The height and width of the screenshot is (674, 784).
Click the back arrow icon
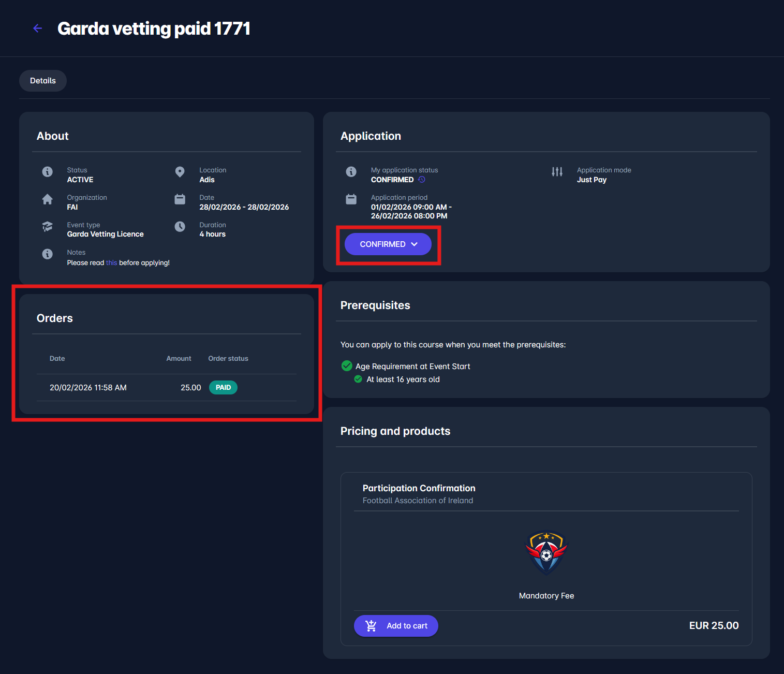point(37,28)
